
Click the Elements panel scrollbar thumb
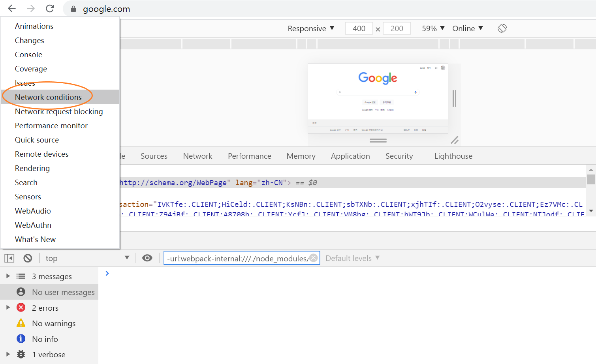591,179
